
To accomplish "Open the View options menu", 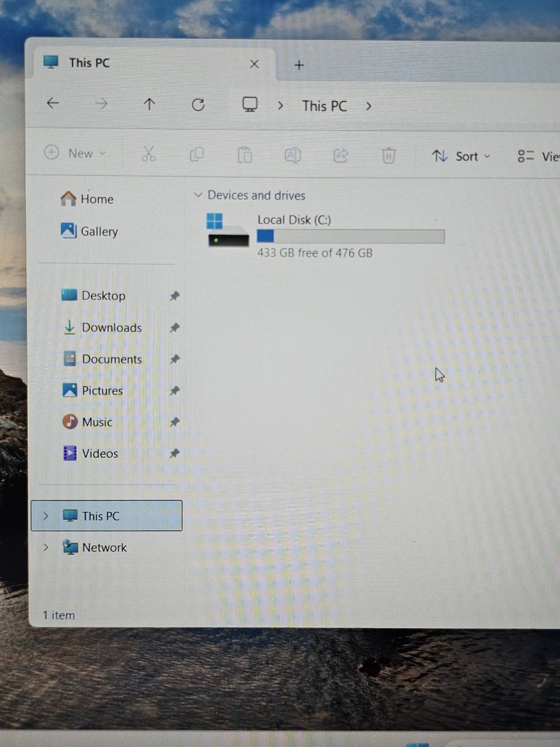I will pos(538,156).
